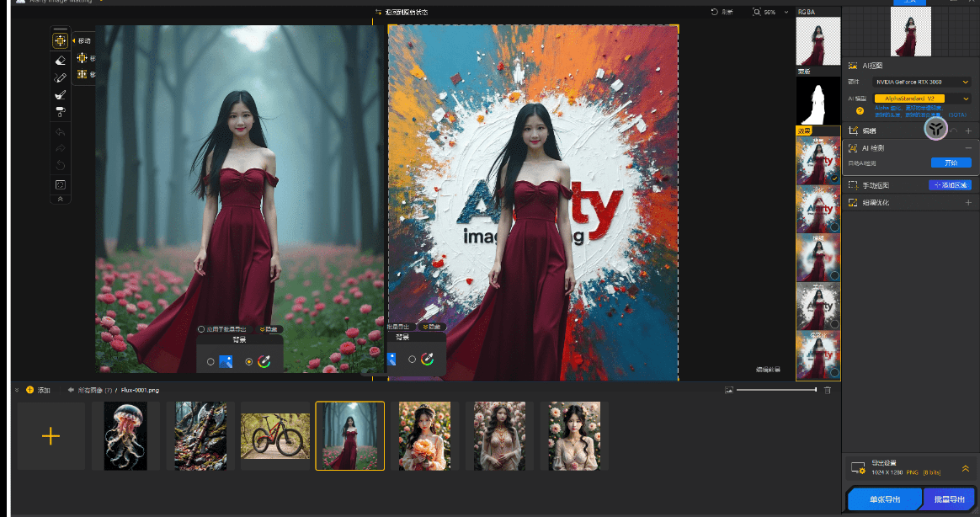Click the large plus add-image tile
Image resolution: width=980 pixels, height=517 pixels.
point(51,436)
